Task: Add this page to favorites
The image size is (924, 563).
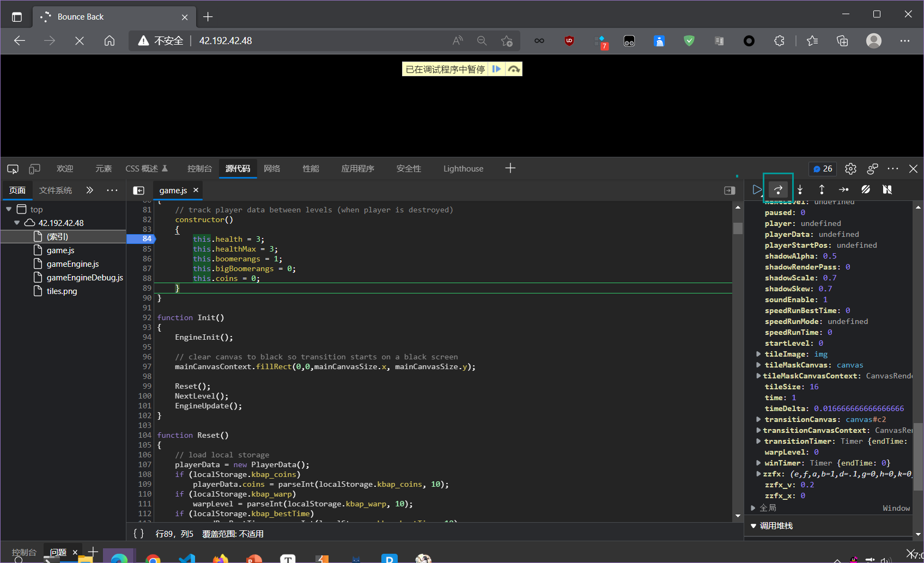Action: point(507,41)
